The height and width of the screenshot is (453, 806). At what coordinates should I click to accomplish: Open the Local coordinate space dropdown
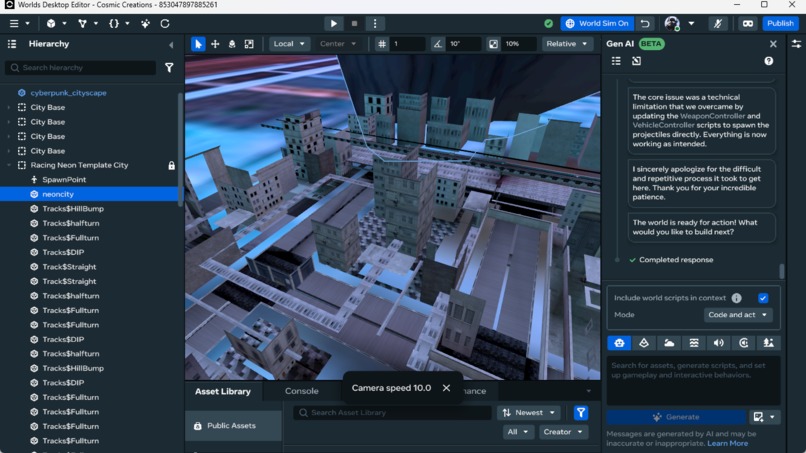coord(289,44)
